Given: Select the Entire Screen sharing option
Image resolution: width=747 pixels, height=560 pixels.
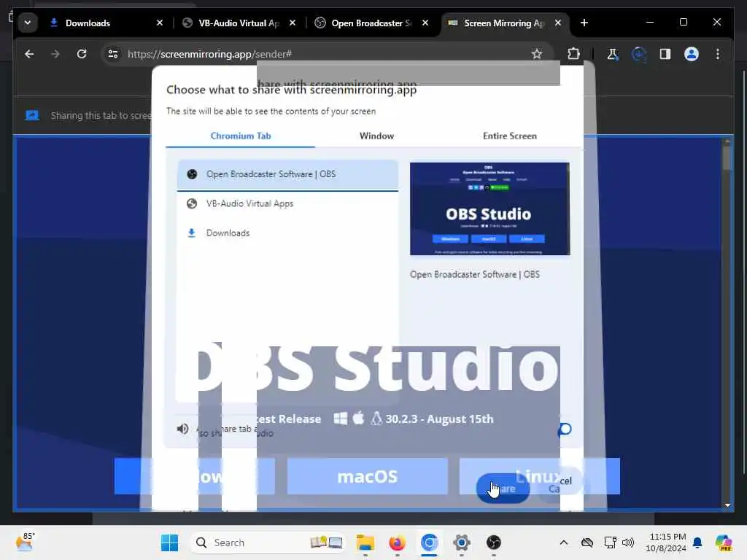Looking at the screenshot, I should coord(510,136).
